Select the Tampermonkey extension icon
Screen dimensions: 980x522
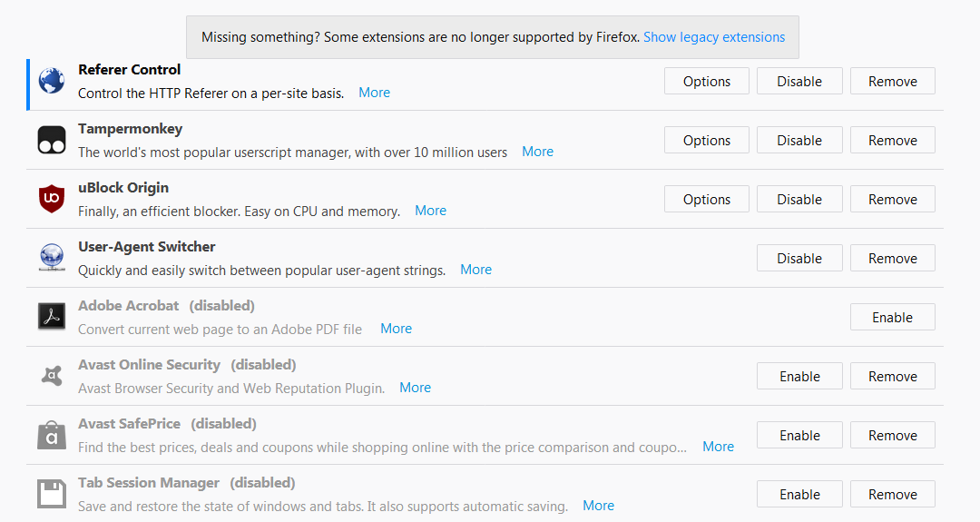(x=51, y=140)
